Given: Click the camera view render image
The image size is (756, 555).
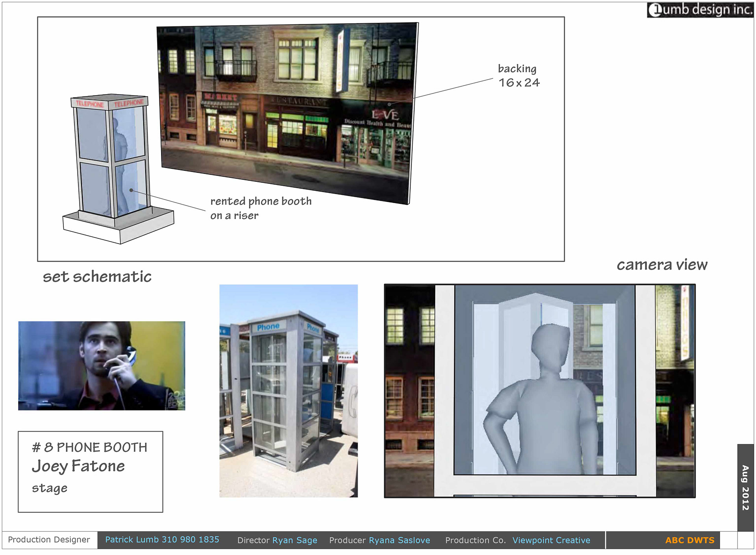Looking at the screenshot, I should [539, 390].
